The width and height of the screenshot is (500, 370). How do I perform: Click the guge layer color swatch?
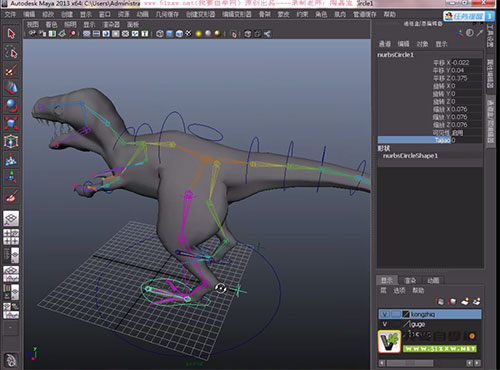406,324
